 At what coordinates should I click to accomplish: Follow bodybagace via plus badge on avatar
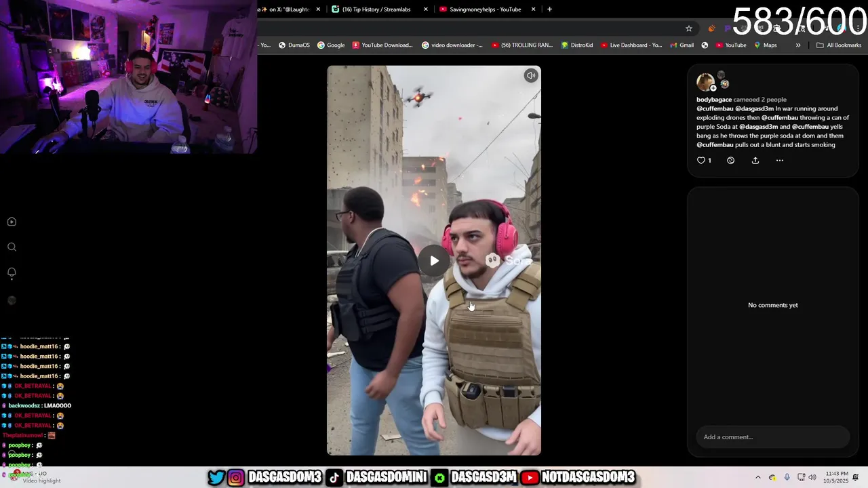(x=713, y=88)
